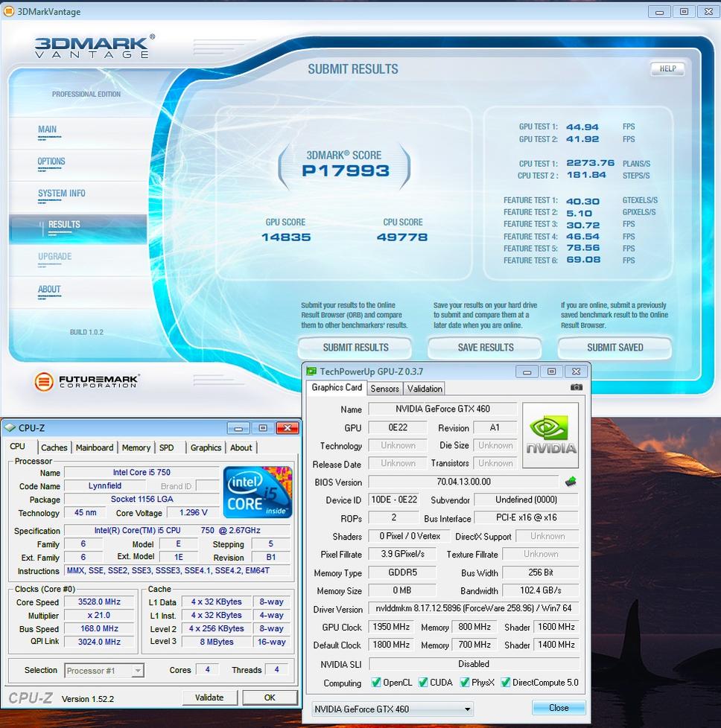Click the Core Speed value 3528.0 MHz

[99, 601]
